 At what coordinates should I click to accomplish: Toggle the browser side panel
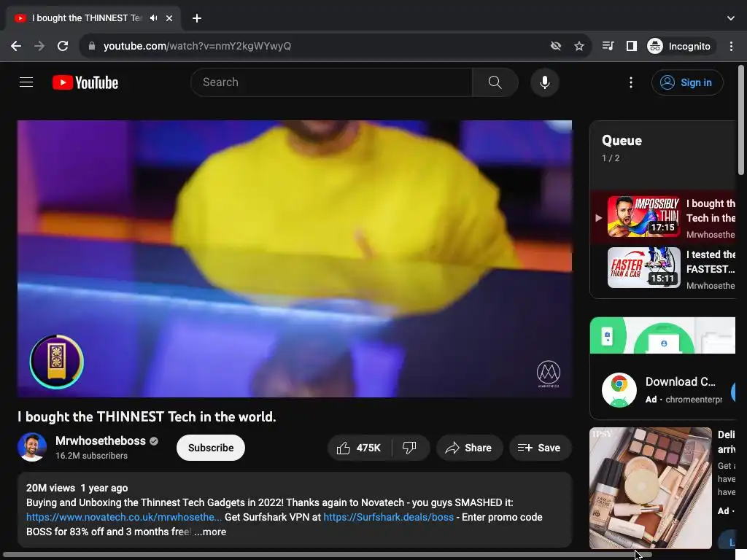click(631, 46)
